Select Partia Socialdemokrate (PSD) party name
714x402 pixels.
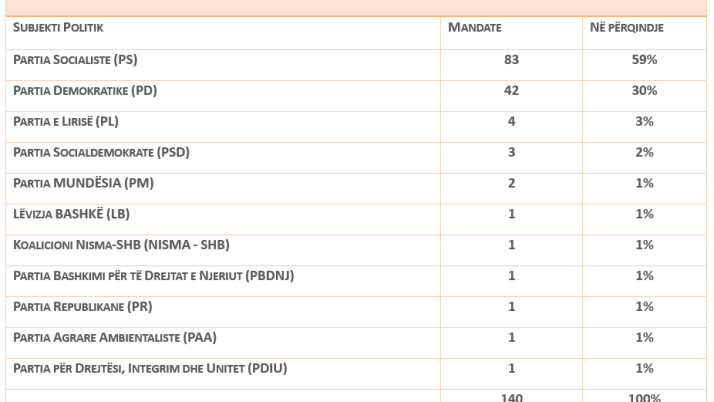coord(101,152)
